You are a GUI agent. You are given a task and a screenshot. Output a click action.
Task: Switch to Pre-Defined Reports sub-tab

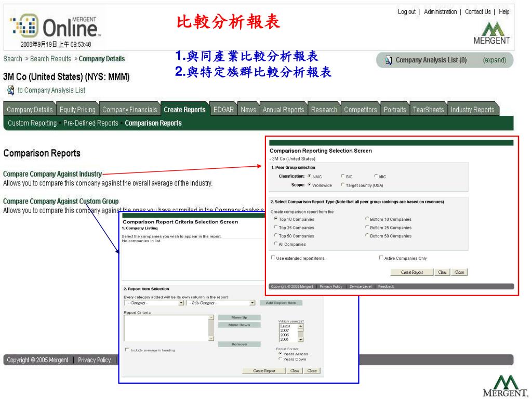[90, 123]
